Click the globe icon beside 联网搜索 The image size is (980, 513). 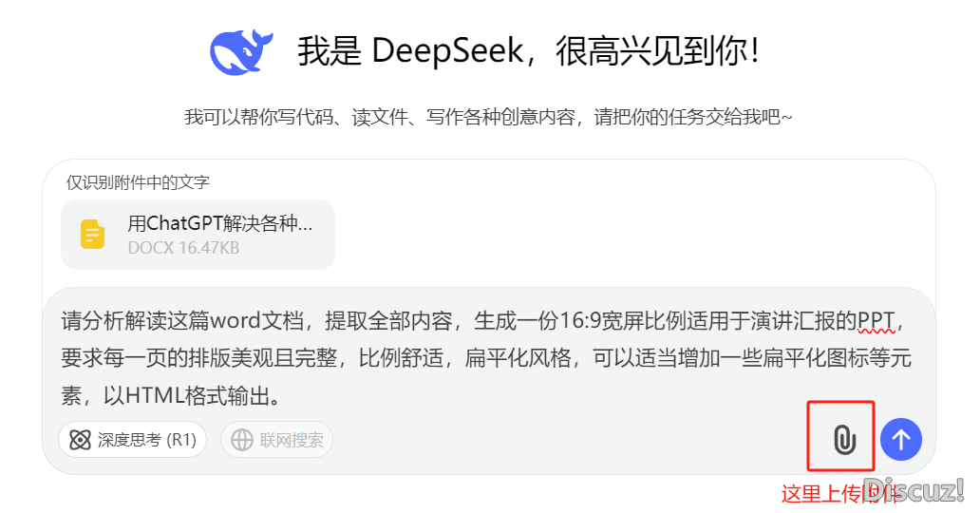click(242, 440)
